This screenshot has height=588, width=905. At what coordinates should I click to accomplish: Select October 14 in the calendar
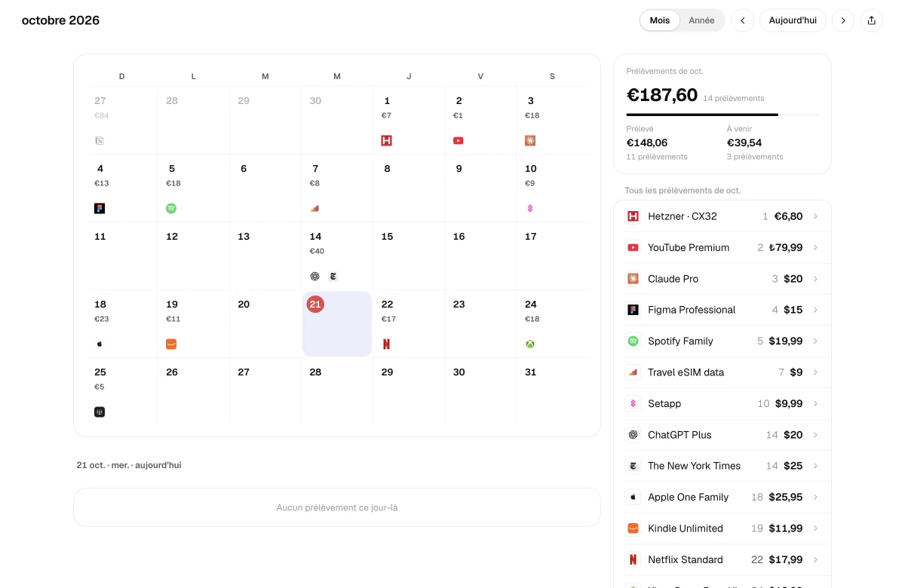[x=337, y=256]
